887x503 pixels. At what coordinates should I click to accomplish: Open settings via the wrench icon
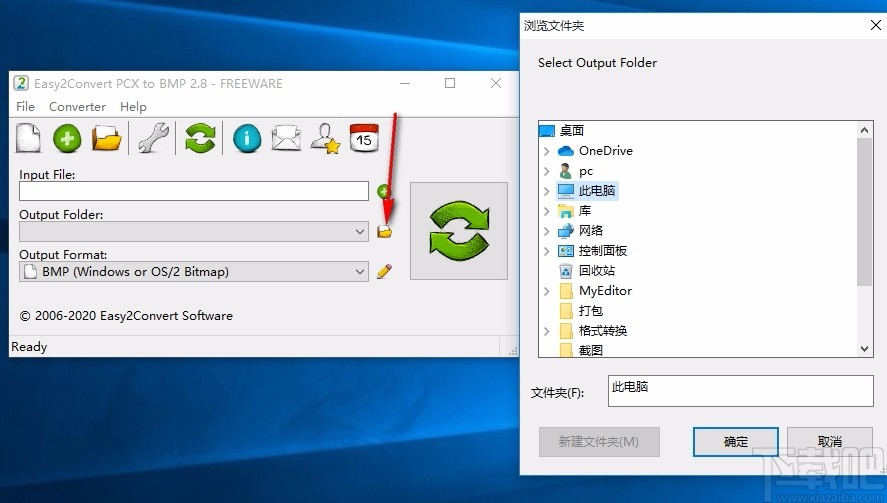coord(153,138)
